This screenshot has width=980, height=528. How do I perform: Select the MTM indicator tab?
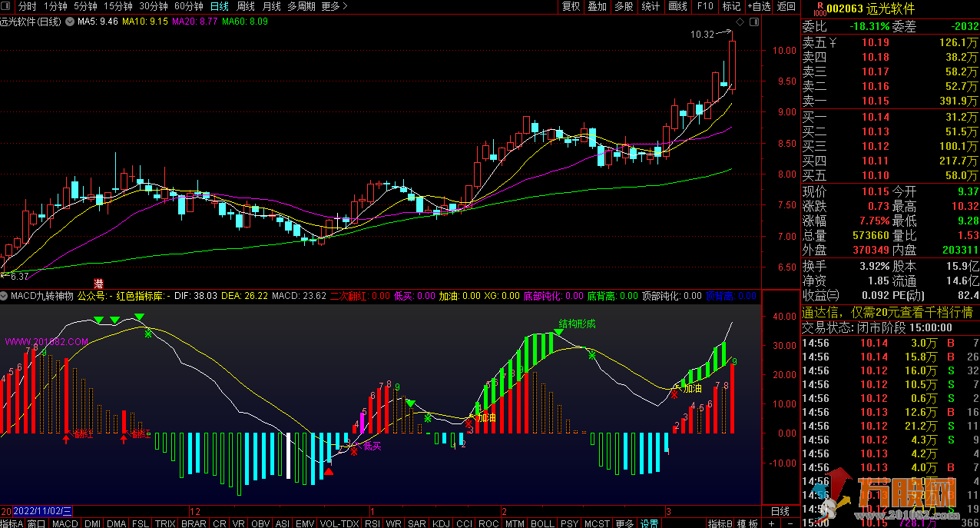click(515, 523)
